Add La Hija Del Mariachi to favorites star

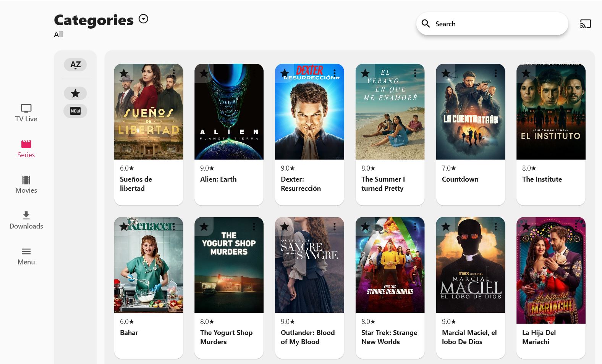(x=526, y=227)
